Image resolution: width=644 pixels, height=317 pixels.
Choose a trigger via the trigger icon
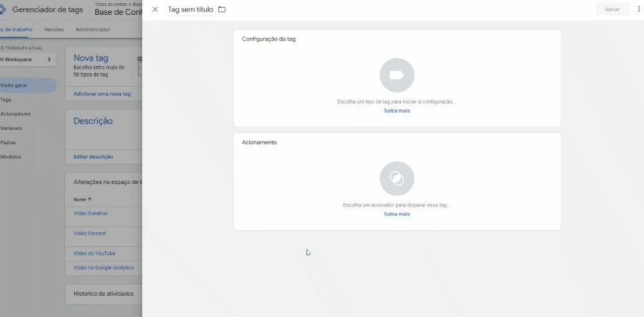click(x=397, y=178)
